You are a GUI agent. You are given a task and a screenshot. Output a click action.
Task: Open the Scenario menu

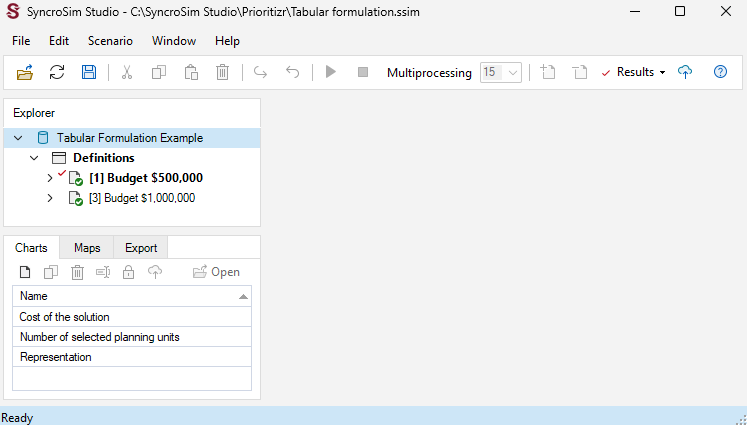tap(110, 41)
